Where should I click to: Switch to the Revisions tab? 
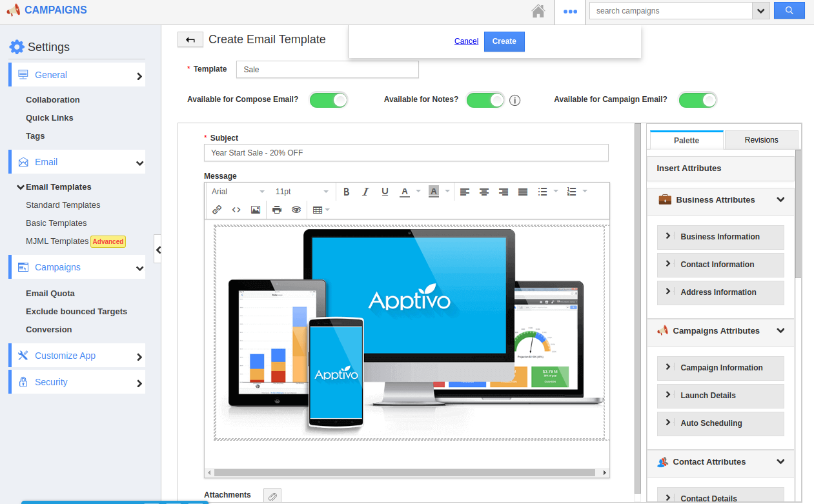click(x=762, y=140)
